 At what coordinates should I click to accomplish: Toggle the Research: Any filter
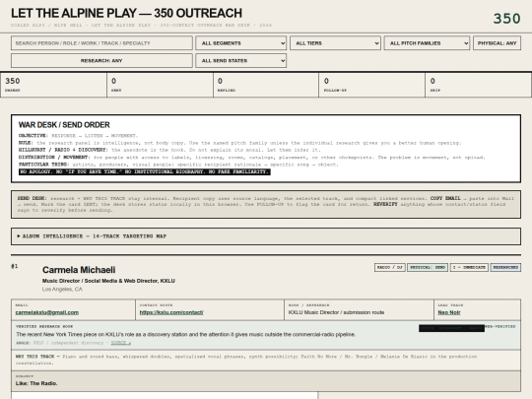pyautogui.click(x=101, y=61)
